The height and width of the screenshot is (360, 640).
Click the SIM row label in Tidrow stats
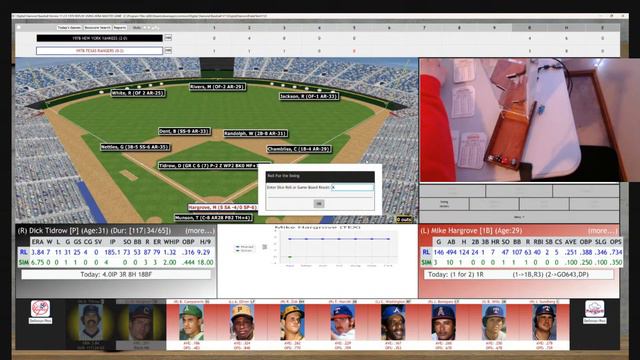click(24, 262)
